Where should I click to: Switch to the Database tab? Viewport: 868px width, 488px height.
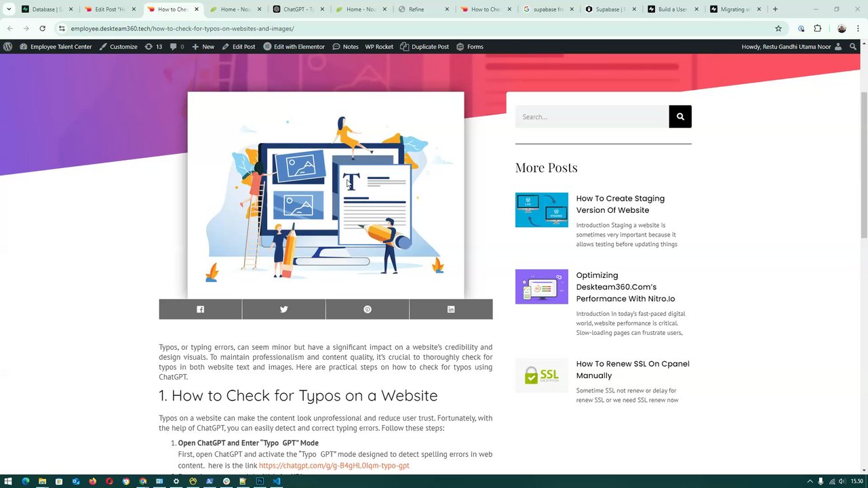click(46, 9)
